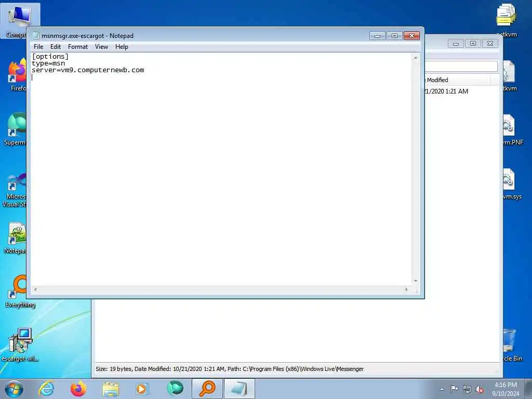Click the server=vm9.computernewb.com line

click(88, 70)
